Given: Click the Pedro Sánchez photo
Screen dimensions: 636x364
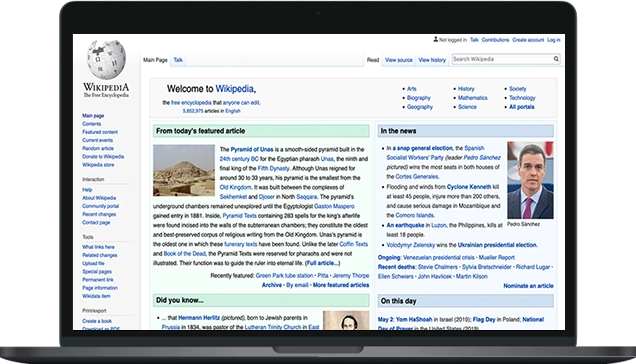Looking at the screenshot, I should (x=531, y=180).
